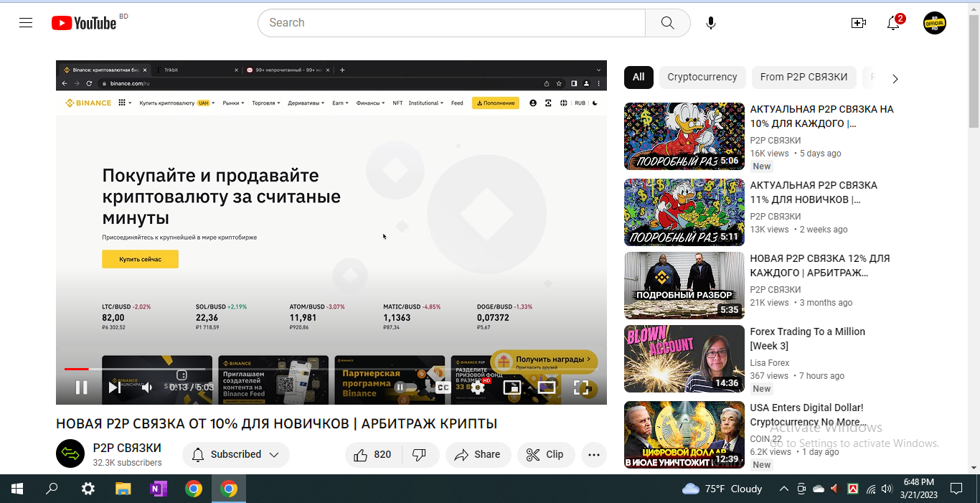Click the 32.3K subscribers text
Viewport: 980px width, 503px height.
coord(128,463)
